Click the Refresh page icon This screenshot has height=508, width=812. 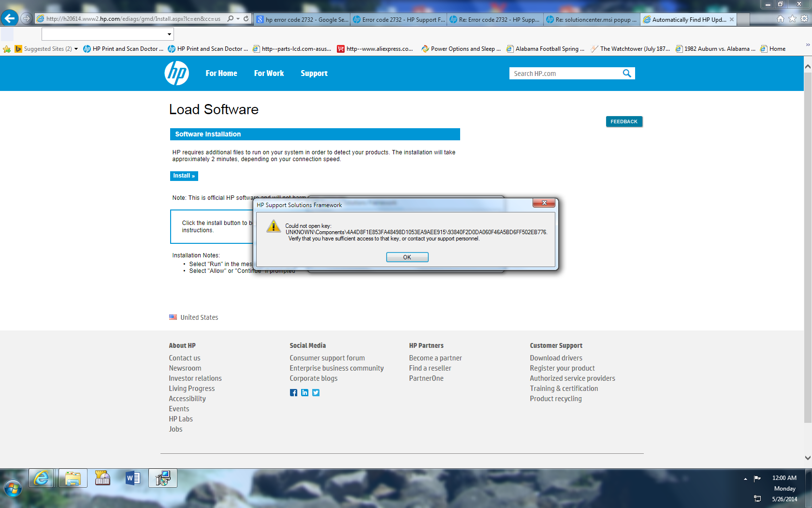coord(246,19)
